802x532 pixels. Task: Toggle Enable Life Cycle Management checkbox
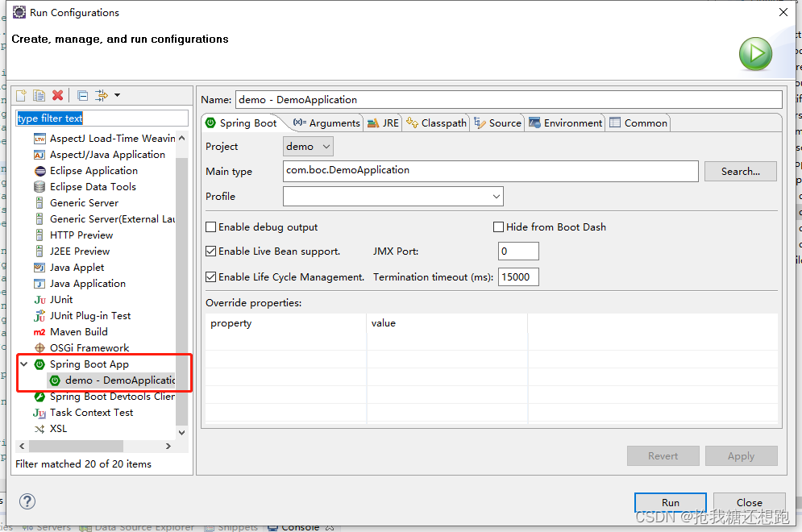coord(210,276)
